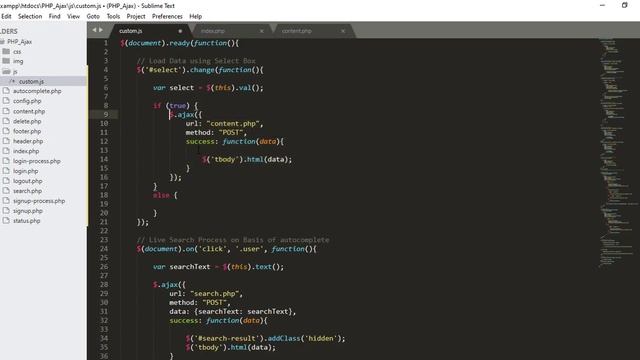Open search.php from the sidebar

coord(27,191)
